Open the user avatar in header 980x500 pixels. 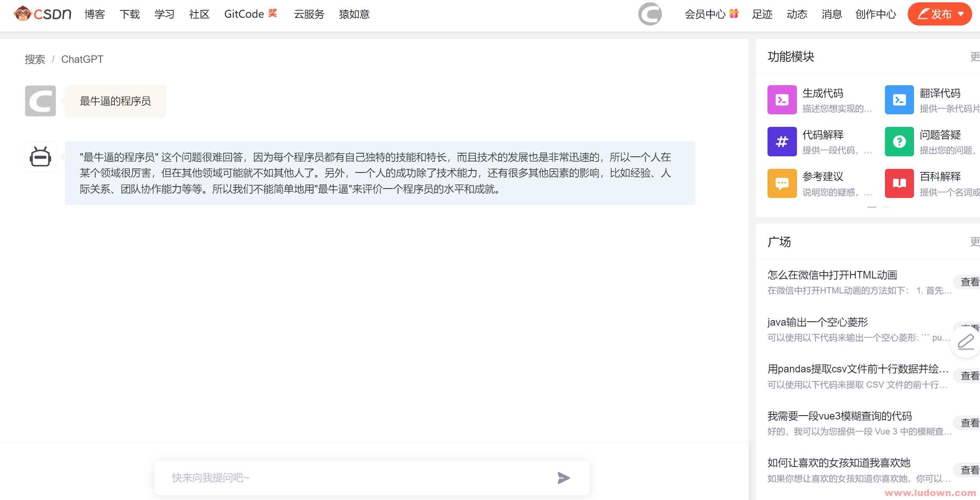pos(650,14)
